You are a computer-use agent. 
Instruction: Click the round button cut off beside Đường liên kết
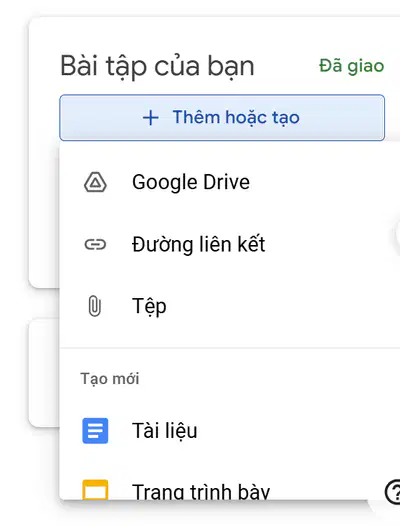tap(397, 235)
